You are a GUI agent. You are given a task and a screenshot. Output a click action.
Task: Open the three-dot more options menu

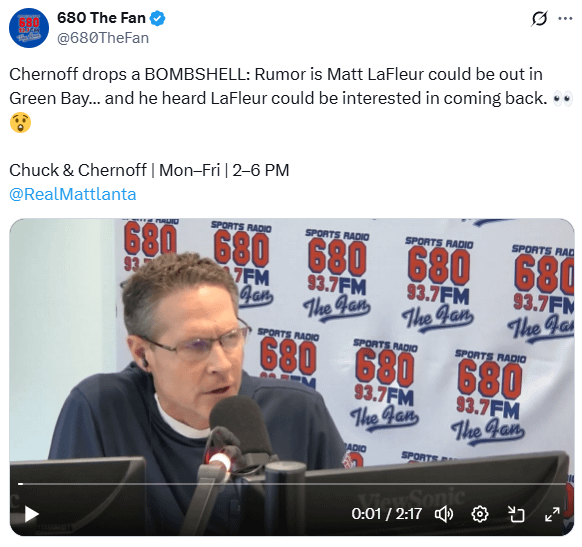point(565,18)
